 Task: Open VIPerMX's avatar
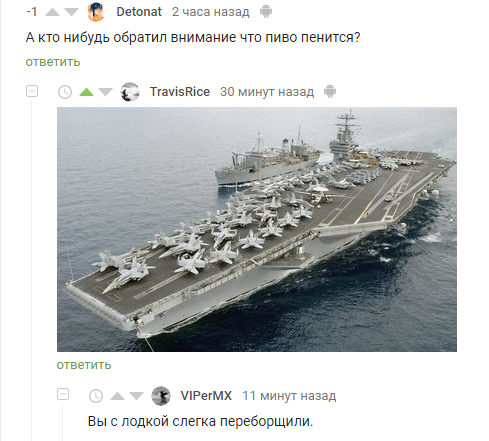click(x=161, y=396)
